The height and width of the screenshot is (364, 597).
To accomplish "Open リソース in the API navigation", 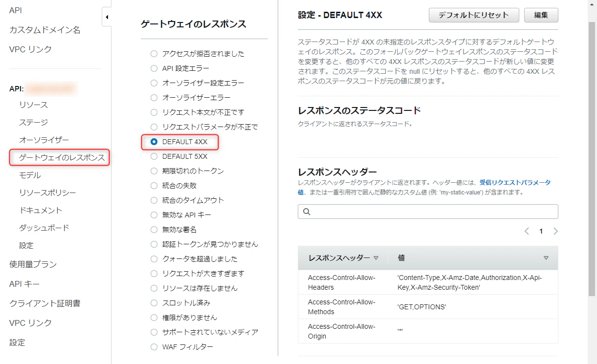I will (x=33, y=105).
